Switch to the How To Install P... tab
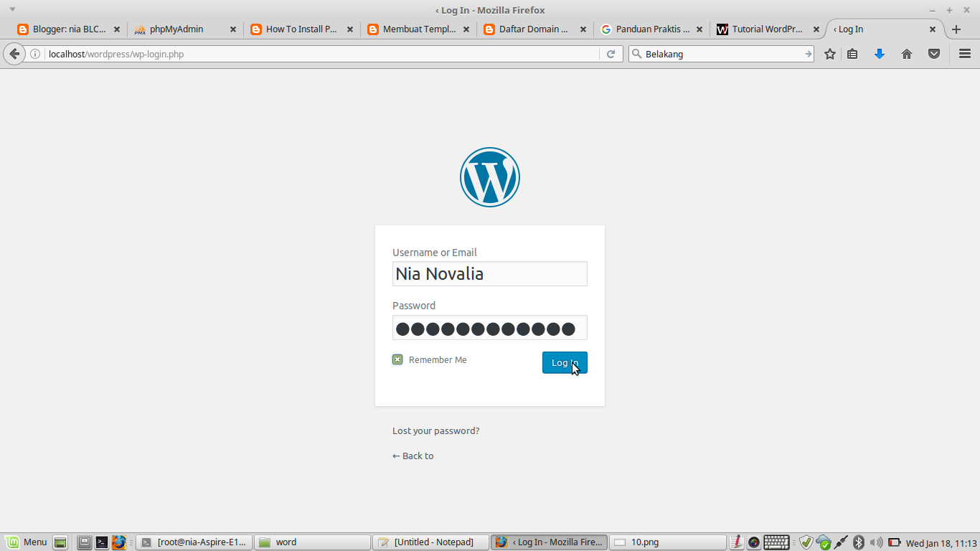This screenshot has width=980, height=551. pos(302,29)
